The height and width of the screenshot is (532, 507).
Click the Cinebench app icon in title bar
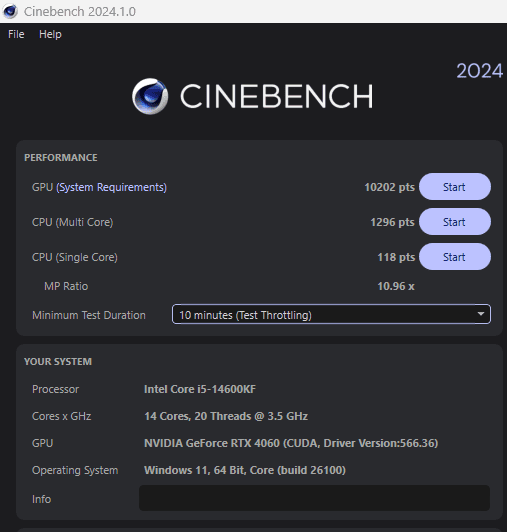(10, 11)
